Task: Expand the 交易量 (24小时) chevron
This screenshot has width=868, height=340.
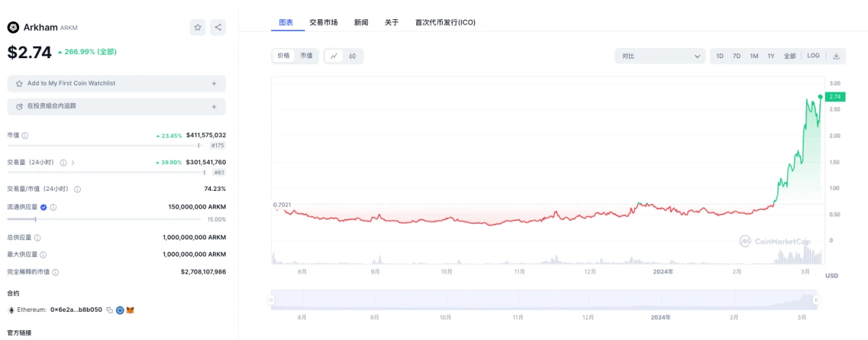Action: 73,163
